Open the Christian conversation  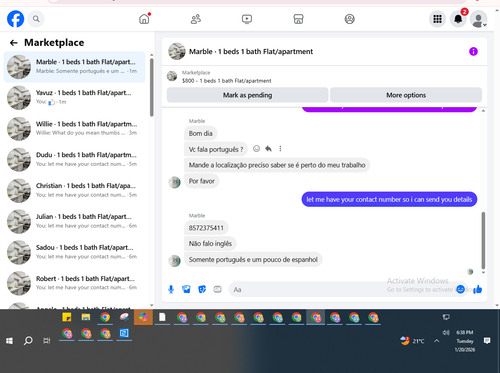[x=74, y=190]
